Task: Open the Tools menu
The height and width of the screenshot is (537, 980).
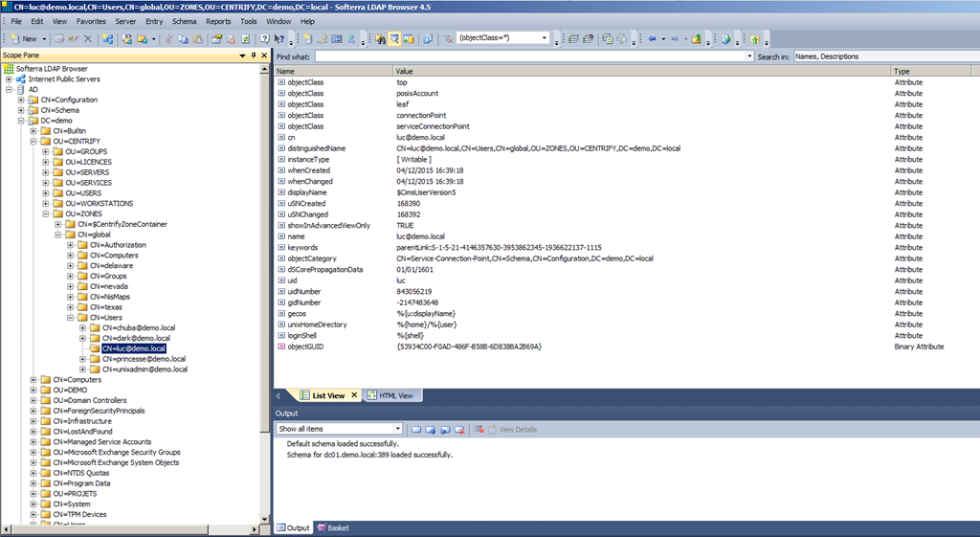Action: pos(249,21)
